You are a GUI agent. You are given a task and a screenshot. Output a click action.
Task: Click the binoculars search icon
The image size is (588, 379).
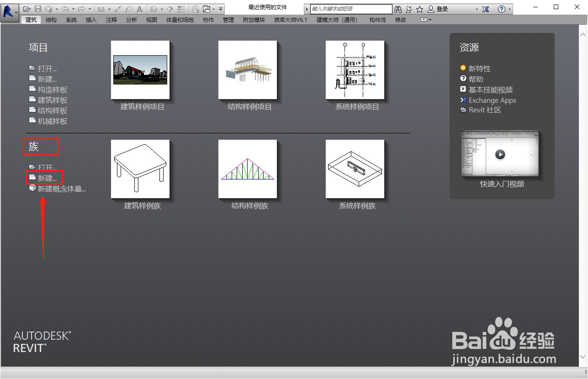398,9
